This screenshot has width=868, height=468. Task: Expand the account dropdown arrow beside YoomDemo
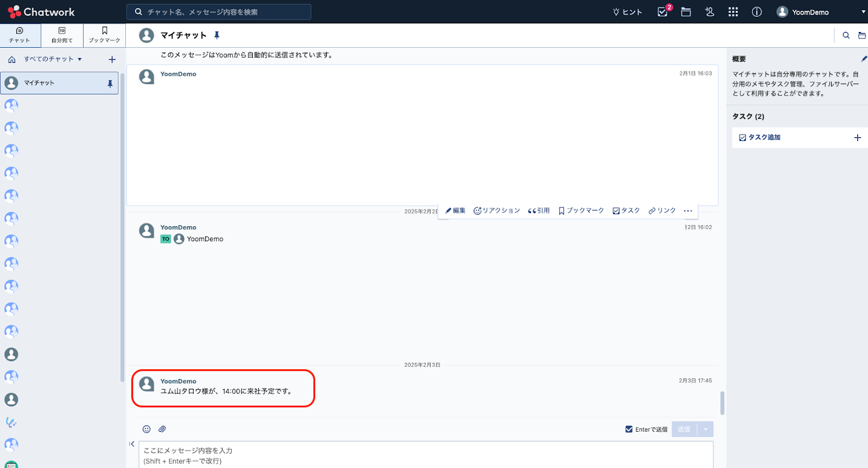[x=863, y=12]
